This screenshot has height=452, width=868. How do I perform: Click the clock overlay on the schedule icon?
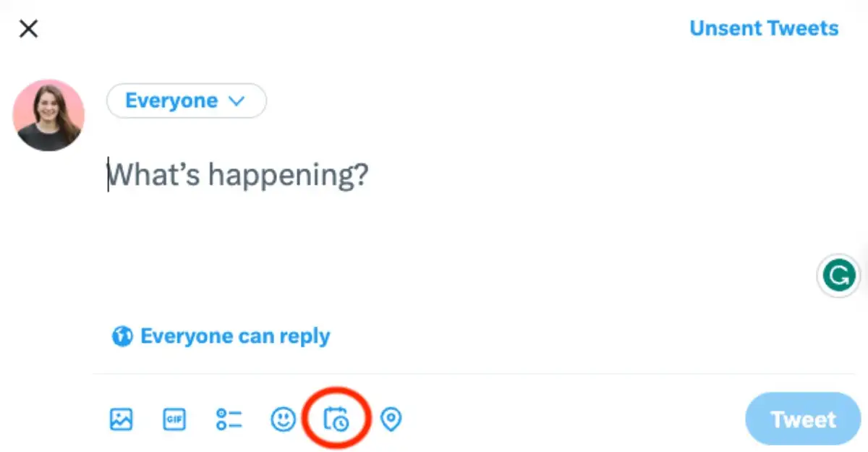(343, 424)
